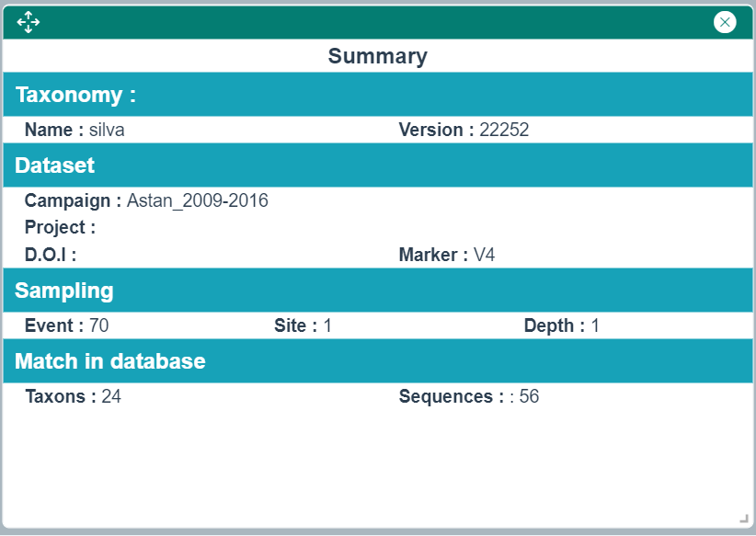Viewport: 756px width, 536px height.
Task: Click the green title bar
Action: click(x=368, y=22)
